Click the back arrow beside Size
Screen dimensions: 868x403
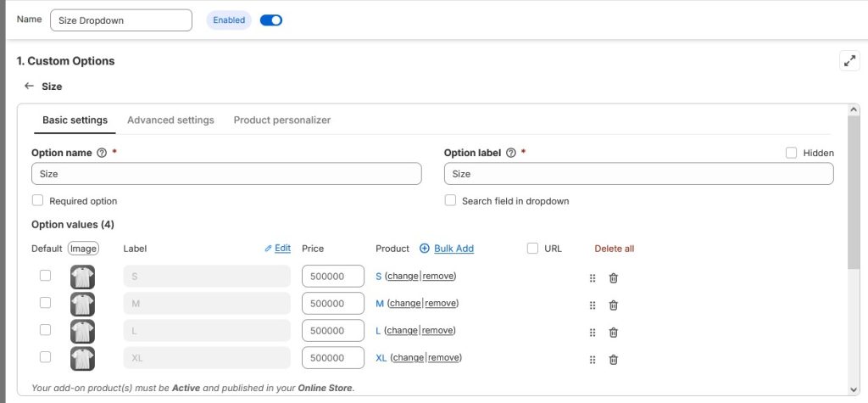29,86
